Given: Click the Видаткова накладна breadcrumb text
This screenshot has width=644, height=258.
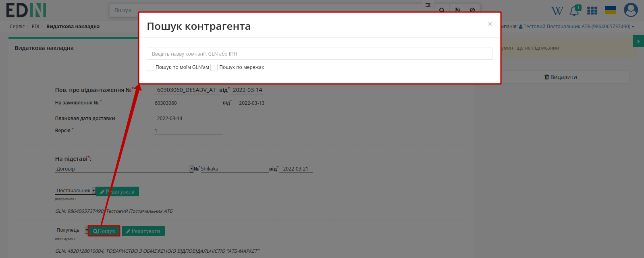Looking at the screenshot, I should 73,27.
